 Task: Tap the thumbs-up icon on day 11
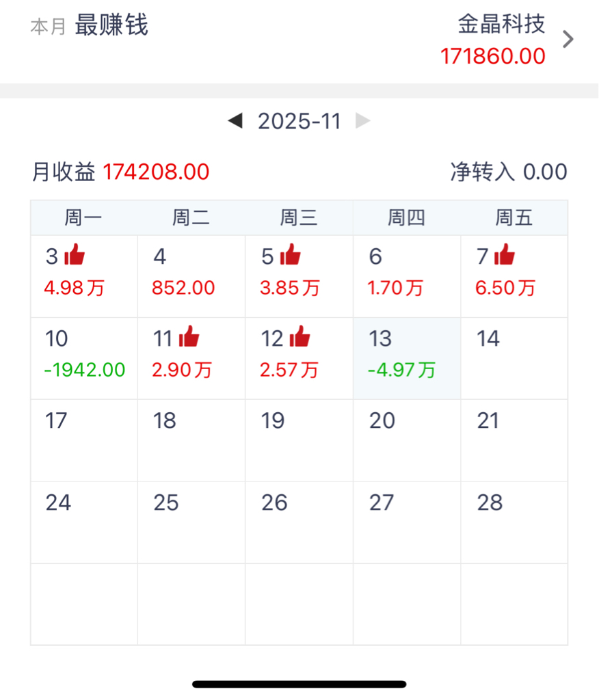[189, 337]
